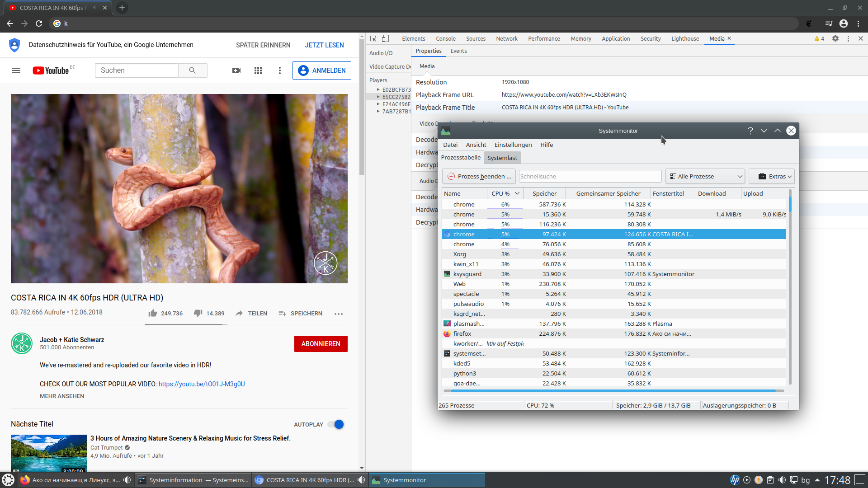
Task: Dislike the video with thumbs down
Action: 198,313
